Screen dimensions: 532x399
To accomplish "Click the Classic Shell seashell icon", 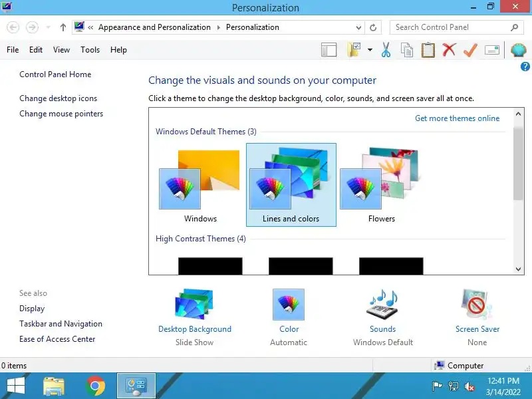I will click(x=519, y=51).
